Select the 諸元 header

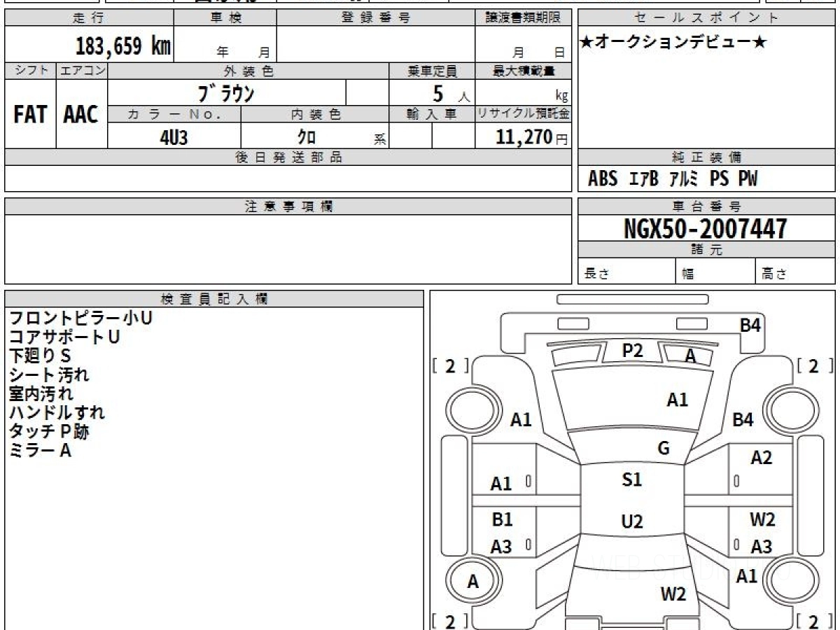coord(706,250)
